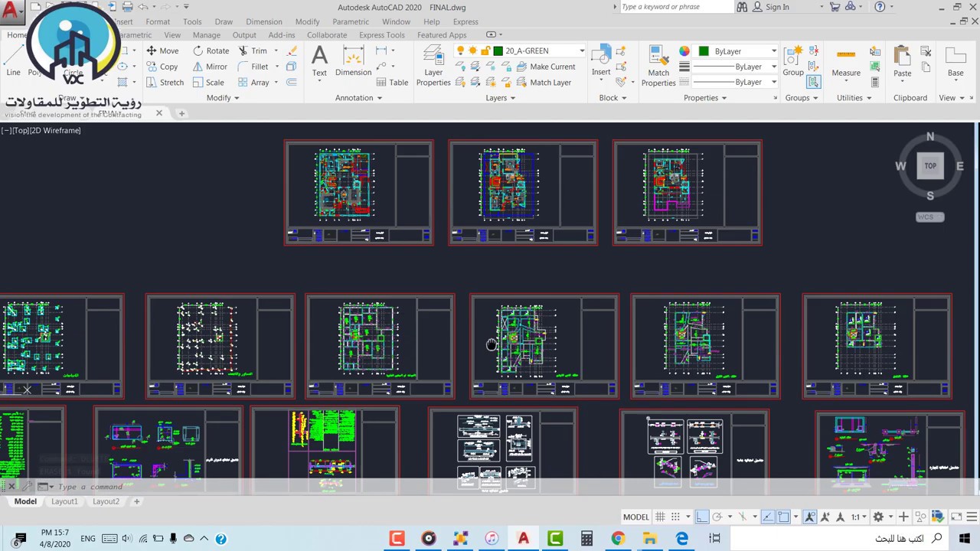
Task: Select the Stretch tool
Action: coord(164,82)
